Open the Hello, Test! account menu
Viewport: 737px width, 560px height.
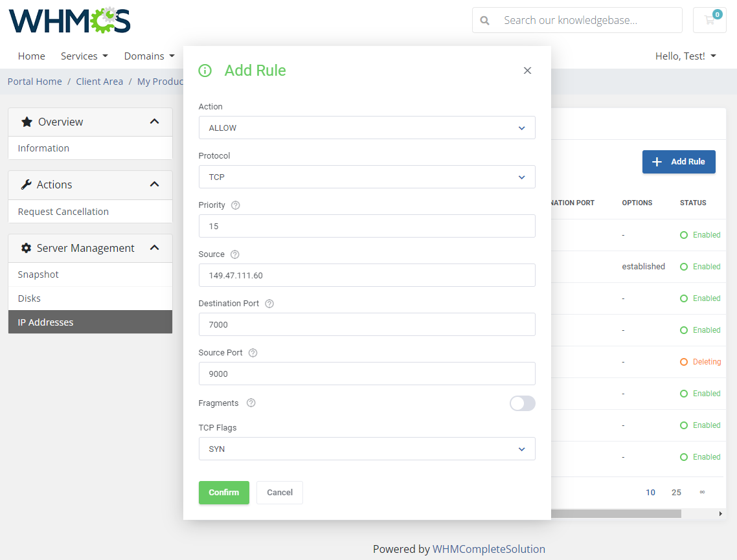(x=685, y=56)
